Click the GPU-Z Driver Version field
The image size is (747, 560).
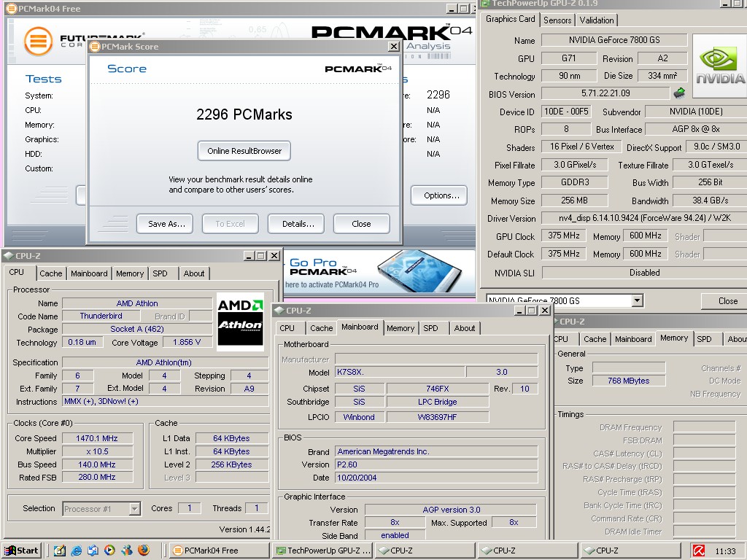[645, 218]
